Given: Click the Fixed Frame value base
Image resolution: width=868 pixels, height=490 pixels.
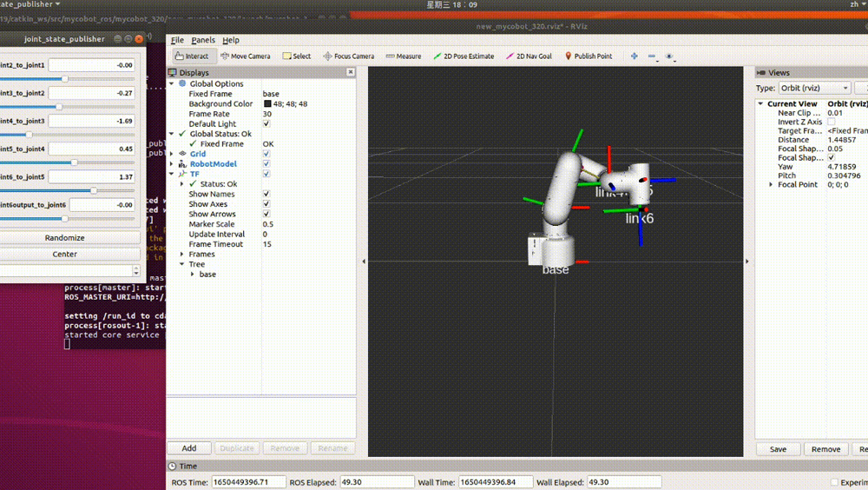Looking at the screenshot, I should pyautogui.click(x=271, y=94).
